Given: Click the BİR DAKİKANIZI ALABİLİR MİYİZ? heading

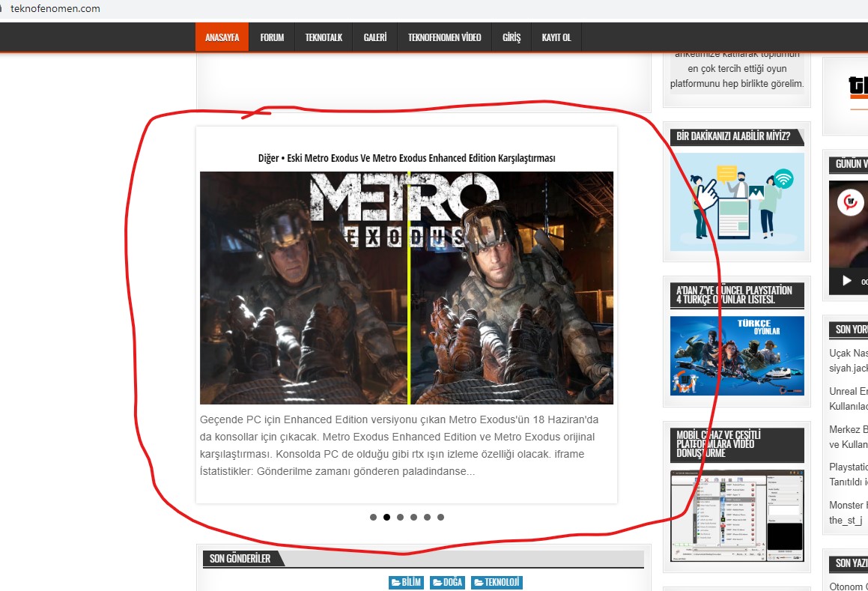Looking at the screenshot, I should tap(733, 136).
